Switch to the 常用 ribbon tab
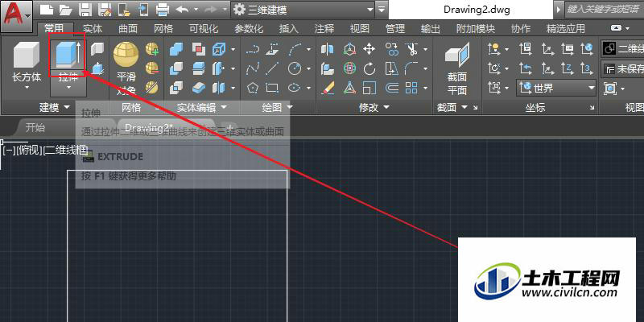Viewport: 644px width, 322px height. point(54,29)
